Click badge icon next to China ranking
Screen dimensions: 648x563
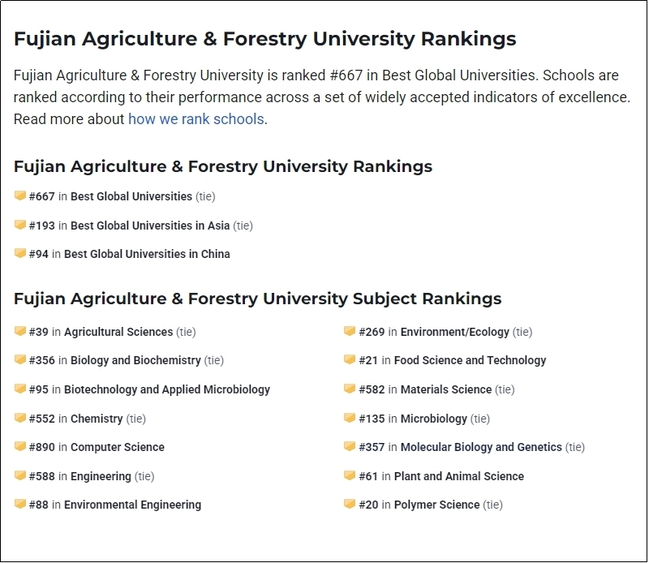20,254
